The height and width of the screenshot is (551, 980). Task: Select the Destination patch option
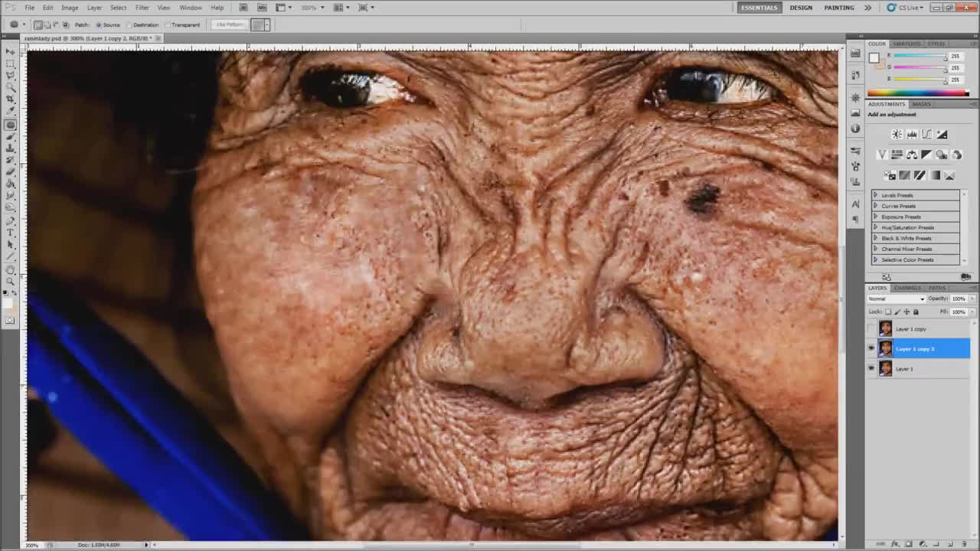pyautogui.click(x=142, y=24)
